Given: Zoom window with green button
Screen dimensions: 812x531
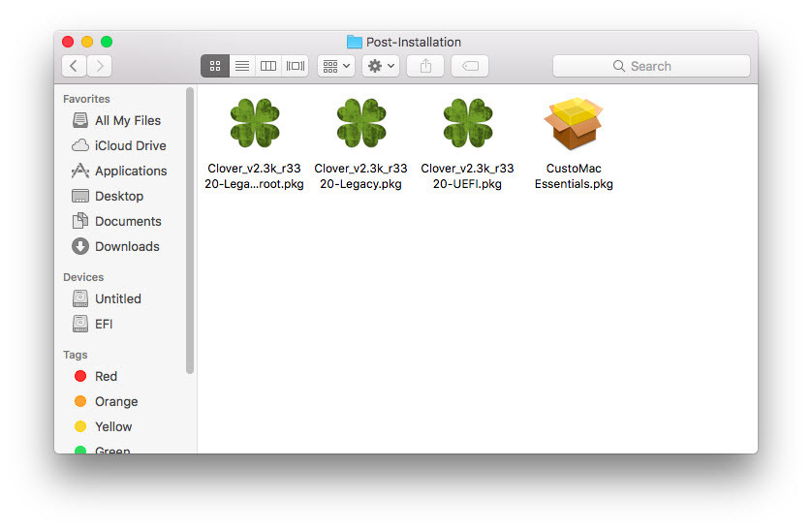Looking at the screenshot, I should pyautogui.click(x=107, y=42).
